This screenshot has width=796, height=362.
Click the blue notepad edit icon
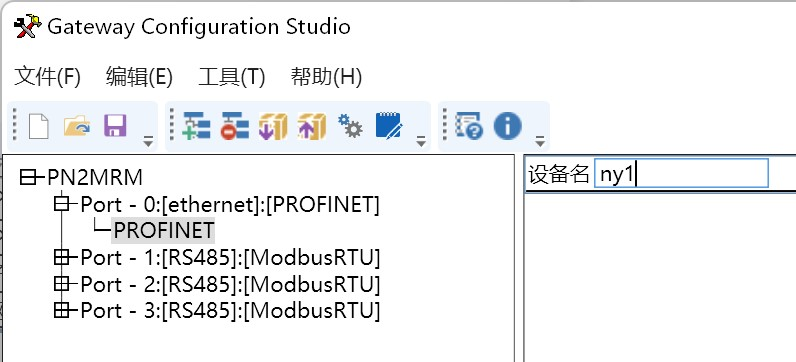pos(389,126)
